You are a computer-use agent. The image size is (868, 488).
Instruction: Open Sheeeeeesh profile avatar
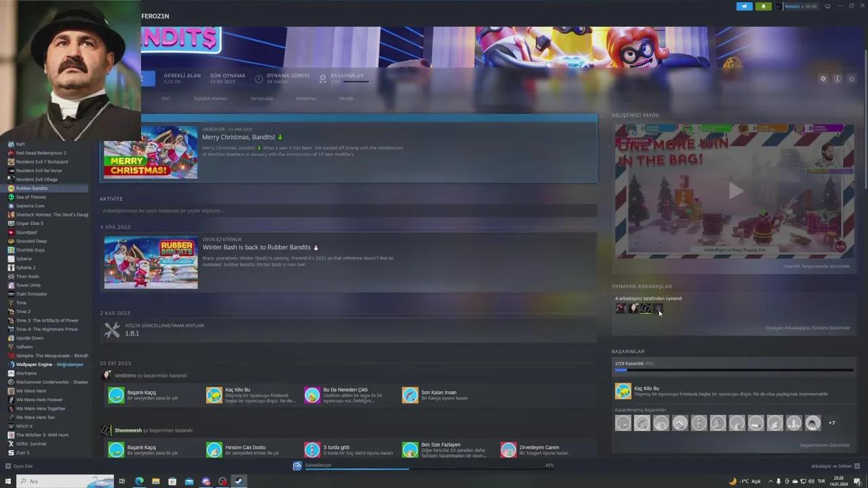pos(106,430)
